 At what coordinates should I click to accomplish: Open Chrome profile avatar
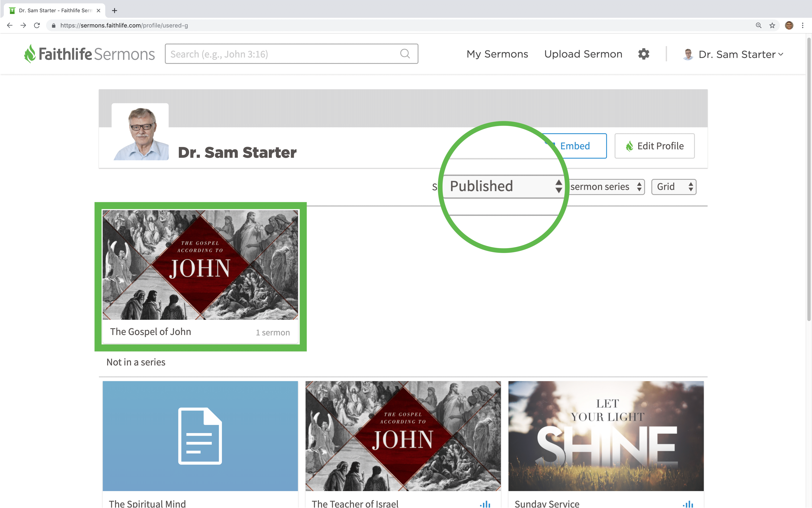pyautogui.click(x=789, y=26)
